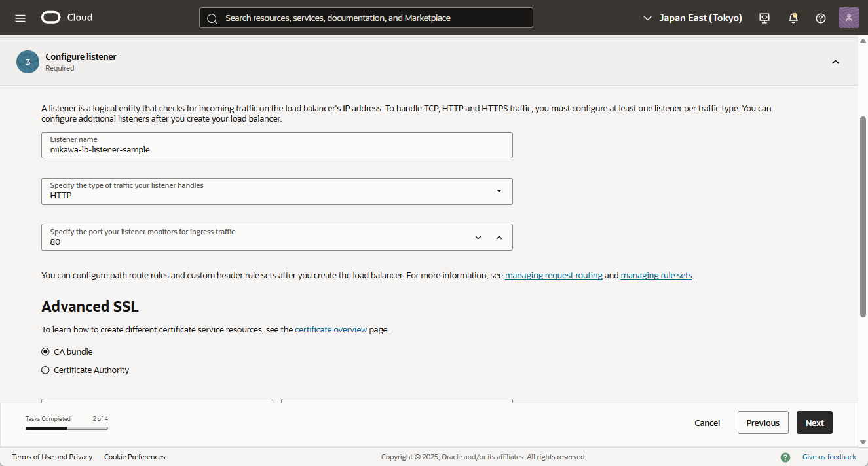The height and width of the screenshot is (466, 868).
Task: Open the user profile avatar menu
Action: pyautogui.click(x=848, y=18)
